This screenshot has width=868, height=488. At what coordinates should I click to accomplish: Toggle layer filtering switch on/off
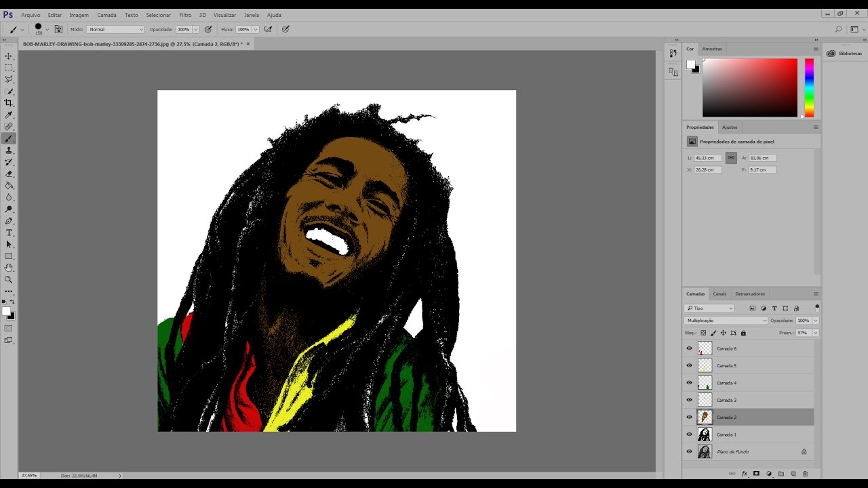[816, 307]
